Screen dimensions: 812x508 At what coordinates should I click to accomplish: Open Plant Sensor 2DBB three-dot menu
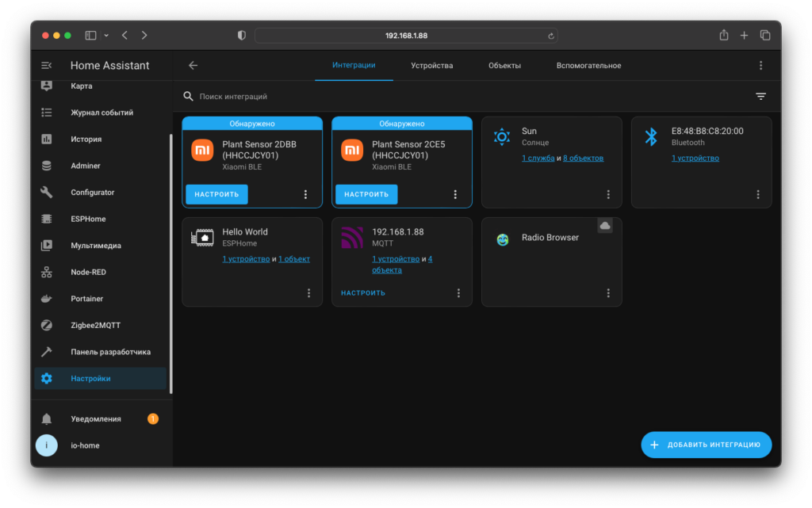tap(305, 194)
